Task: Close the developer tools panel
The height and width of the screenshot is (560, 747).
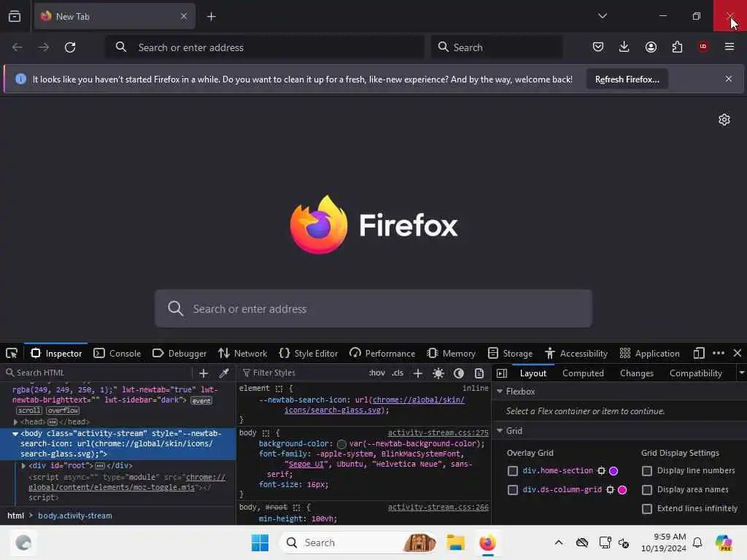Action: [738, 353]
